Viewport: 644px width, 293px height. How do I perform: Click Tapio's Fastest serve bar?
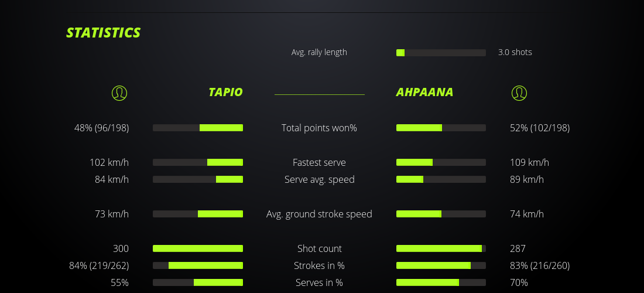pos(198,162)
